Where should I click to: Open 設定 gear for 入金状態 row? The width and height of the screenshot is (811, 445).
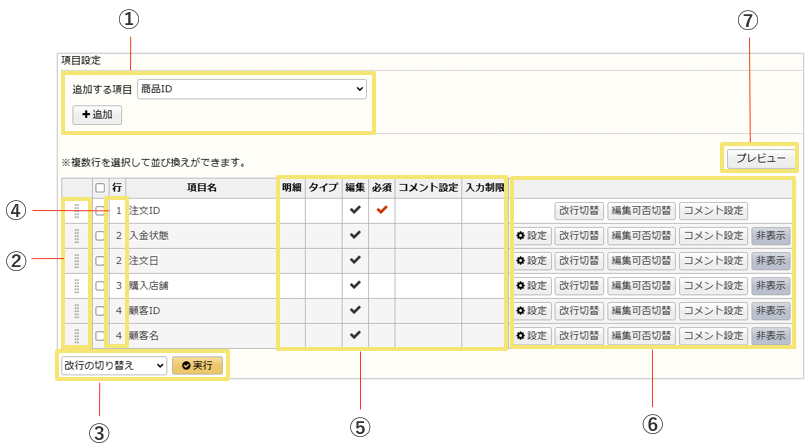(532, 236)
